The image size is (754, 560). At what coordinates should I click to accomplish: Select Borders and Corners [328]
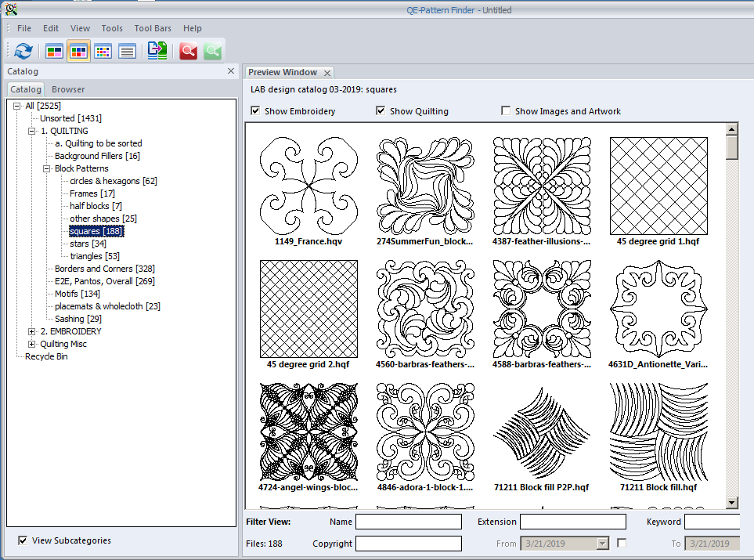tap(104, 269)
